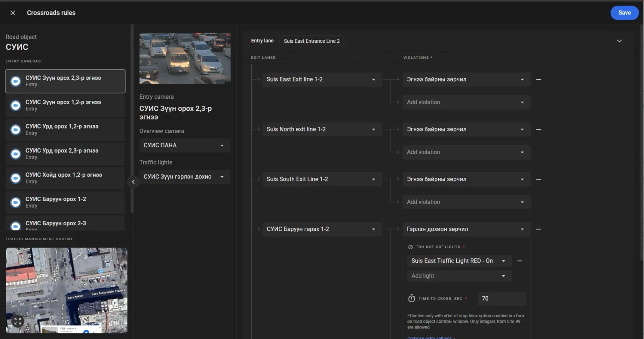644x339 pixels.
Task: Click the entry camera preview thumbnail
Action: click(x=185, y=58)
